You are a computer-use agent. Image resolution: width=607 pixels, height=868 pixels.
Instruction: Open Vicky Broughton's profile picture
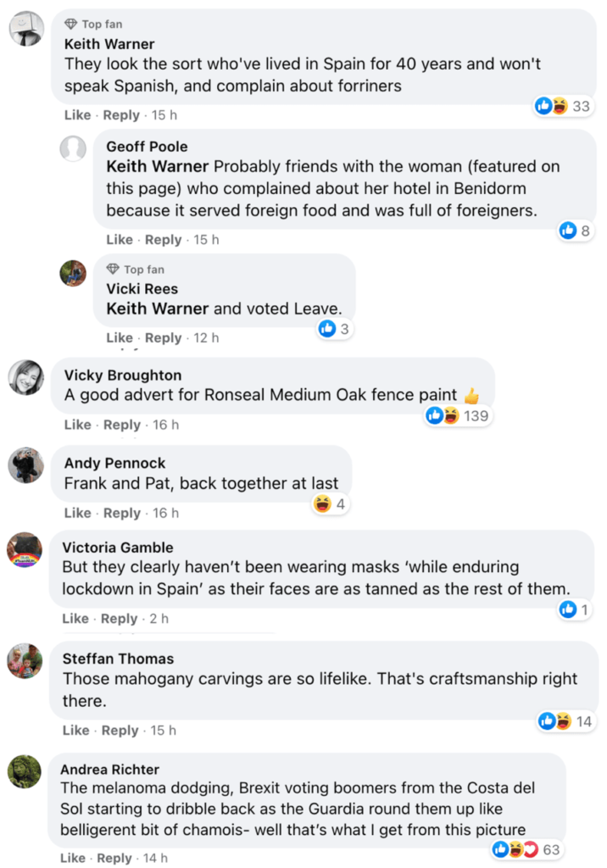tap(25, 377)
